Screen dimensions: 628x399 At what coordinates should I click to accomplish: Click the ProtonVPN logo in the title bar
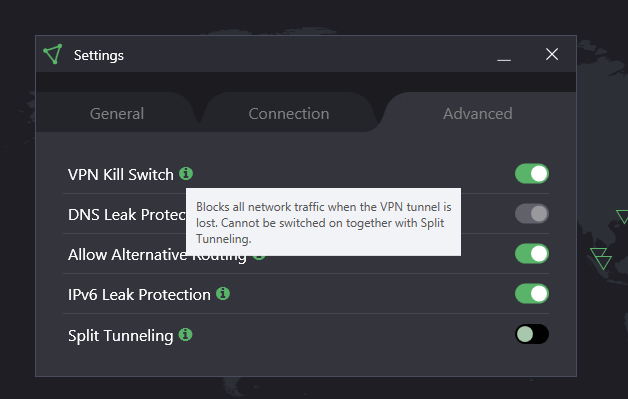point(53,54)
